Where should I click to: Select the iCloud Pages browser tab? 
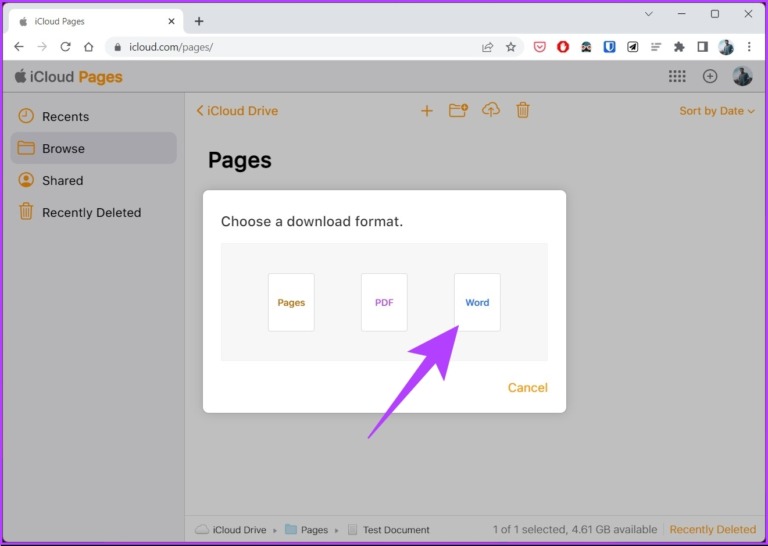click(x=96, y=22)
